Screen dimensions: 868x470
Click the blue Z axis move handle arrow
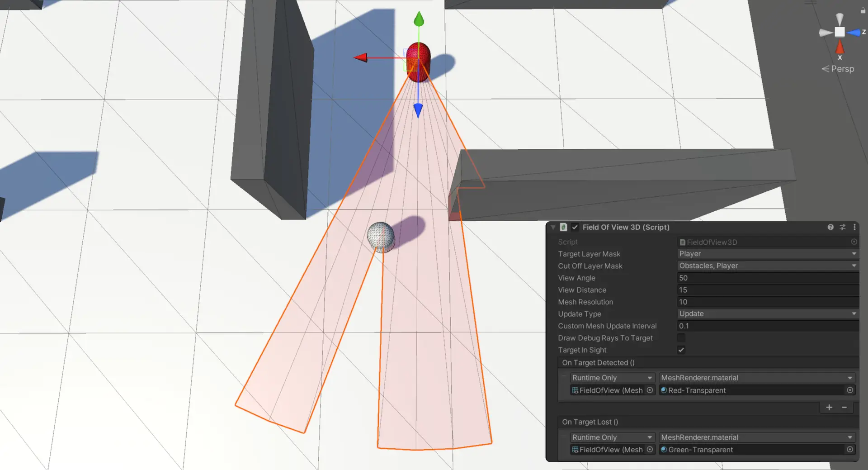click(418, 110)
